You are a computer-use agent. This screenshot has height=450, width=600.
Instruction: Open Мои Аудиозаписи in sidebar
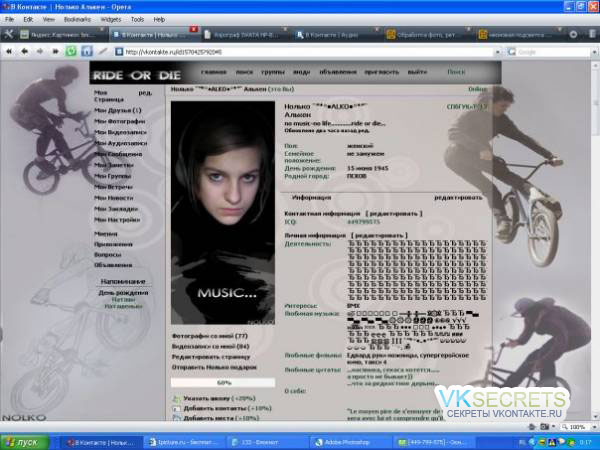pyautogui.click(x=121, y=143)
